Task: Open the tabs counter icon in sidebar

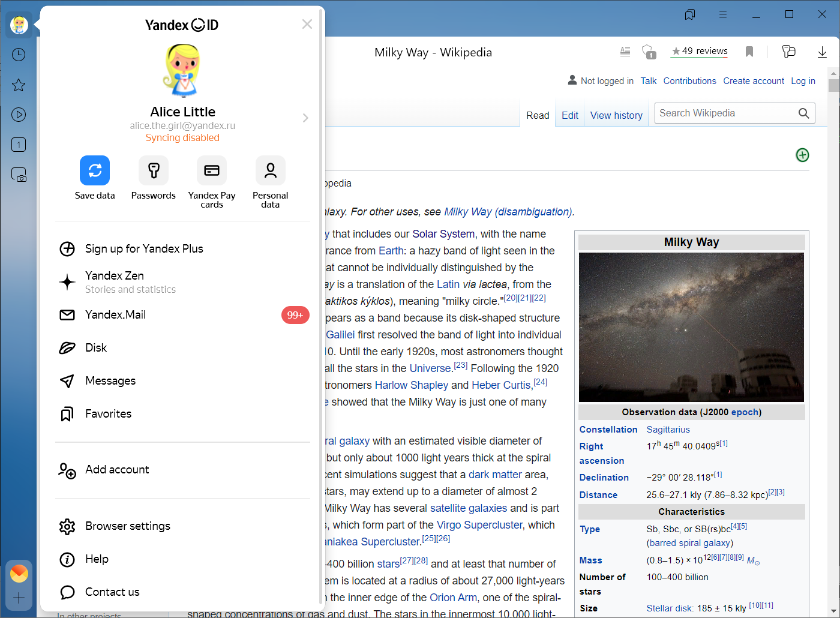Action: (x=19, y=145)
